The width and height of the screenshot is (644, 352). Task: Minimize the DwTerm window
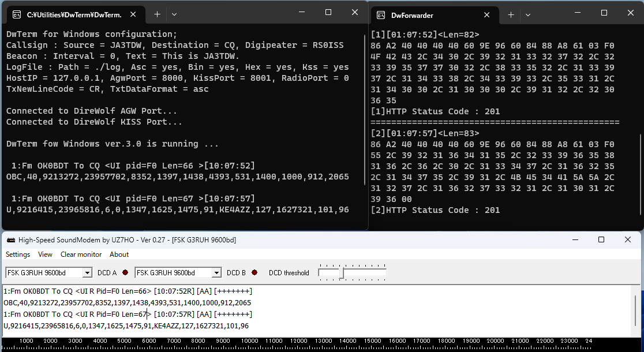302,12
